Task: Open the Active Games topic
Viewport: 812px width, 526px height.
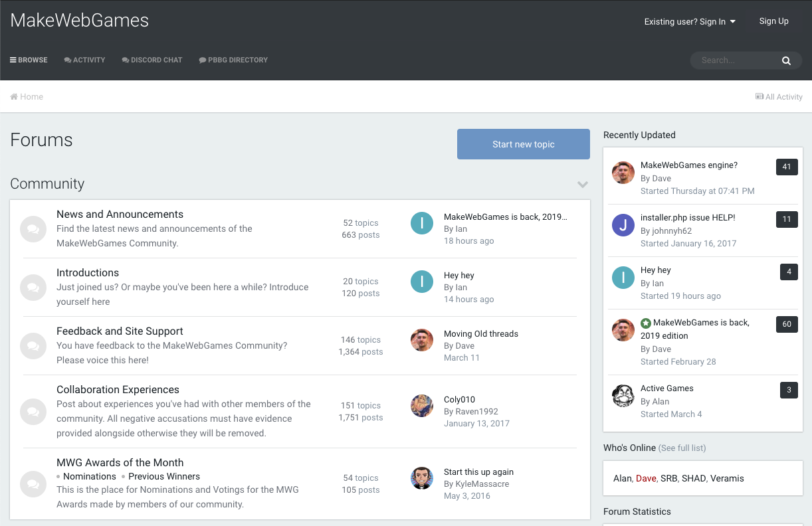Action: coord(667,389)
